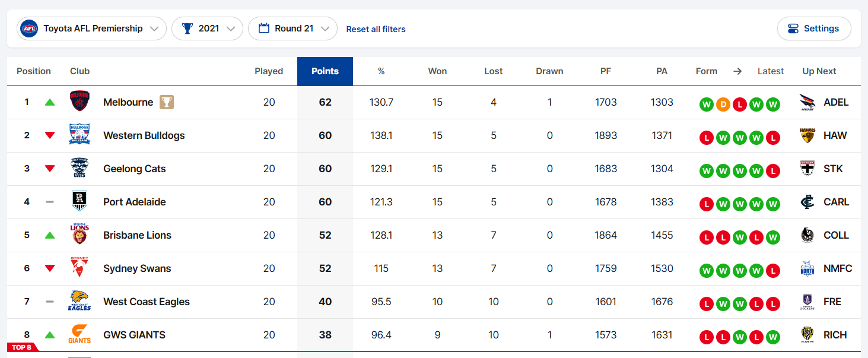868x358 pixels.
Task: Open the Settings button
Action: tap(814, 28)
